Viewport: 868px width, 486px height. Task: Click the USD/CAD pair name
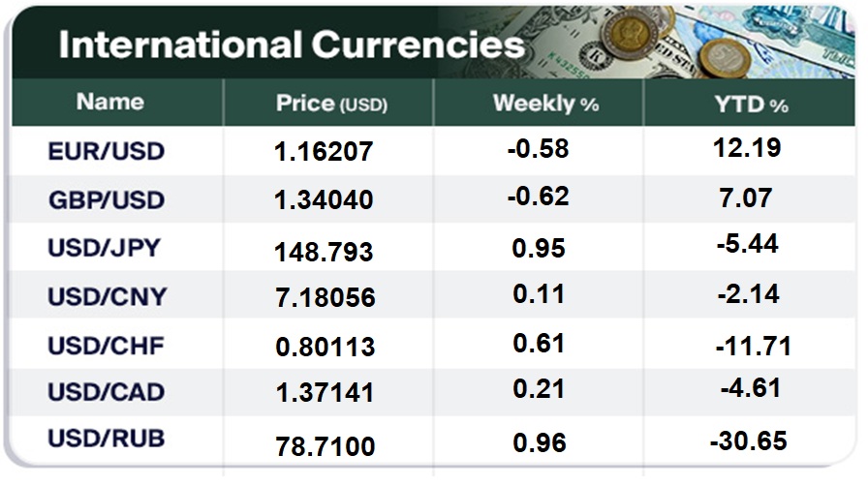click(x=106, y=392)
